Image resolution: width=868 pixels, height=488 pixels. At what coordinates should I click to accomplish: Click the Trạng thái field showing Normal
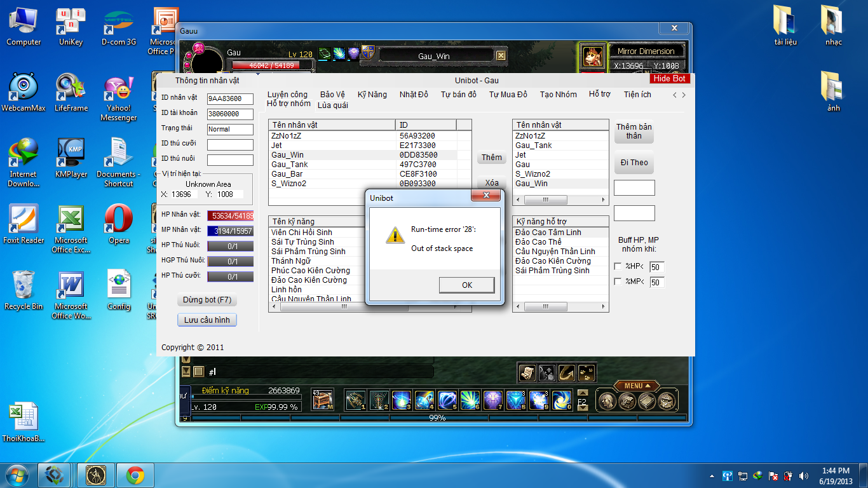tap(230, 130)
